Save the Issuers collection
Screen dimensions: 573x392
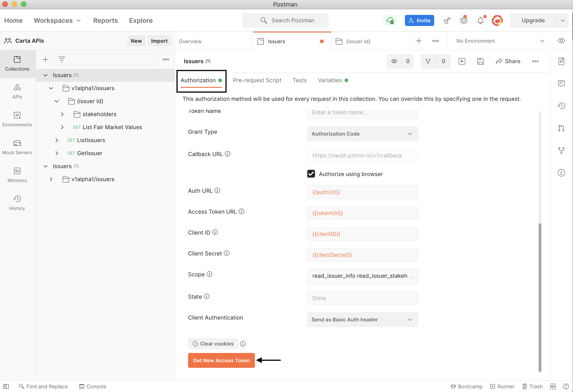click(x=480, y=61)
